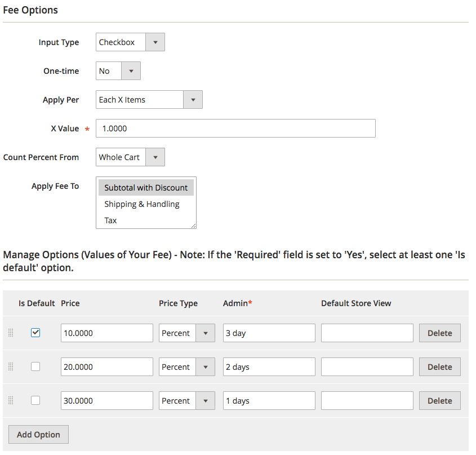Click the Price column header
Image resolution: width=476 pixels, height=455 pixels.
pyautogui.click(x=70, y=303)
